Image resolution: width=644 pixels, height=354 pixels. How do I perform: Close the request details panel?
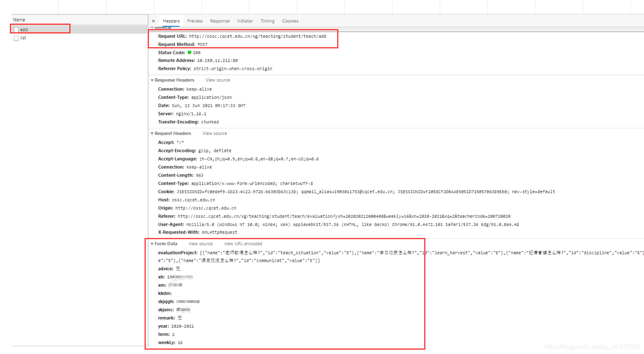(154, 21)
